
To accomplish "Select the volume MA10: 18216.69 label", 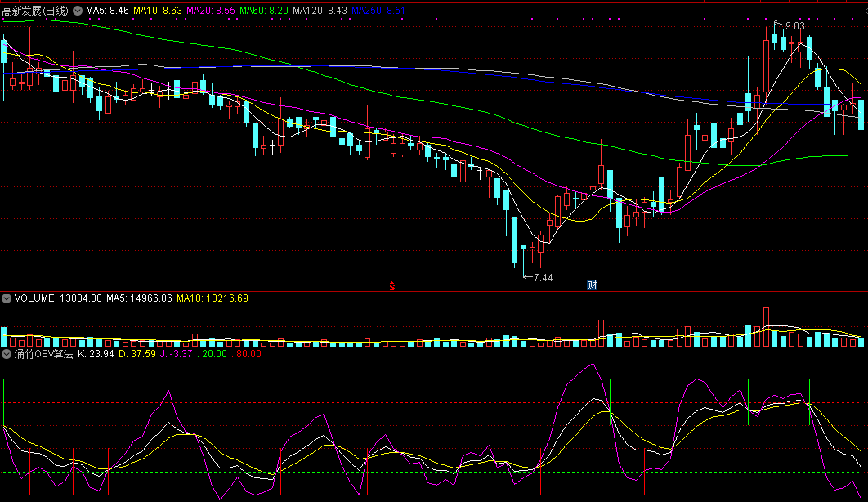I will tap(213, 298).
